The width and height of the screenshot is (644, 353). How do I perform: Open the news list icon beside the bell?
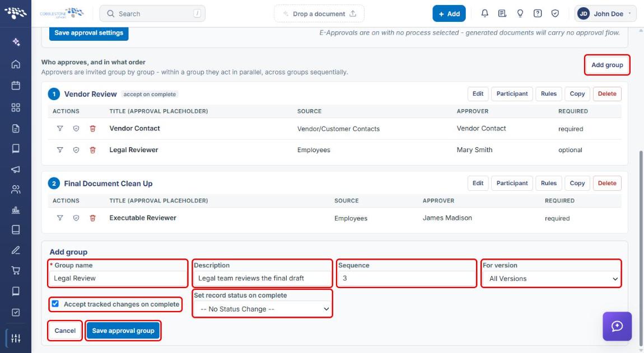[502, 13]
